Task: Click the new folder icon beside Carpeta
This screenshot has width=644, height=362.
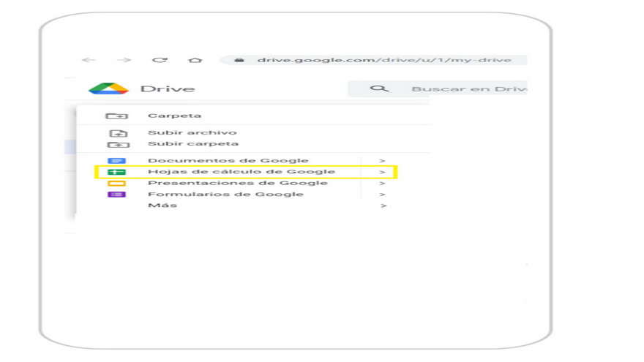Action: coord(117,116)
